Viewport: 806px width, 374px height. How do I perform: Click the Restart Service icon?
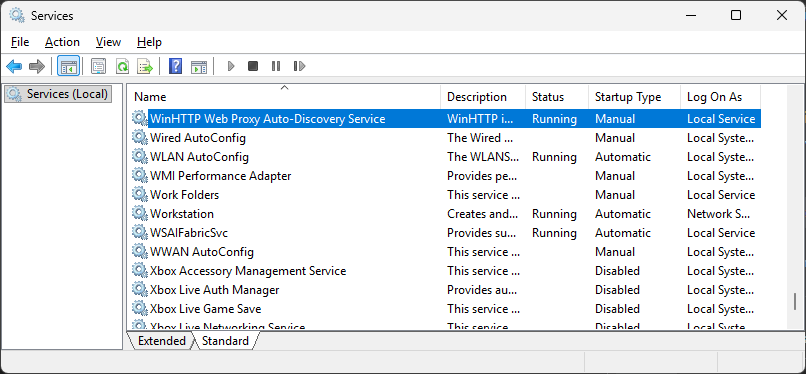299,66
